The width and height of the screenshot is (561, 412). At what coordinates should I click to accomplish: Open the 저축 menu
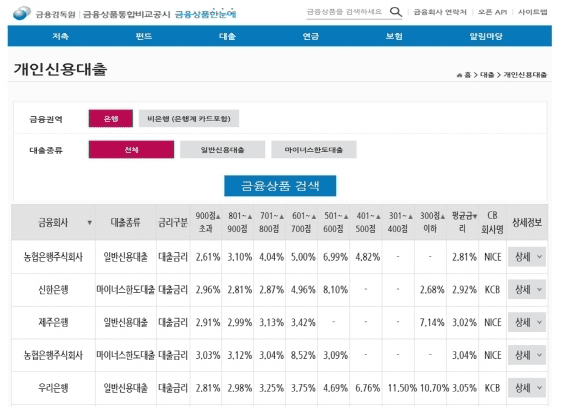(x=60, y=36)
